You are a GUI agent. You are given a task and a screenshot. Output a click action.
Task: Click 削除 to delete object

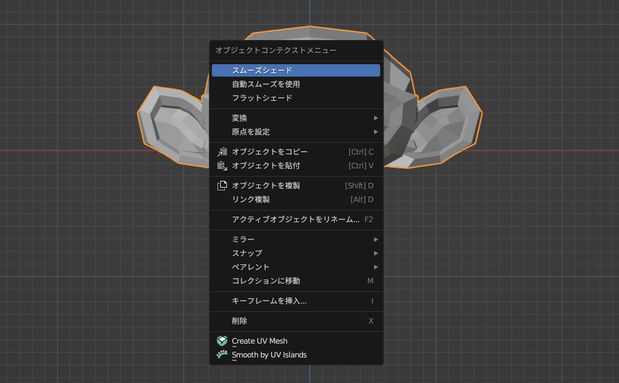[x=296, y=321]
